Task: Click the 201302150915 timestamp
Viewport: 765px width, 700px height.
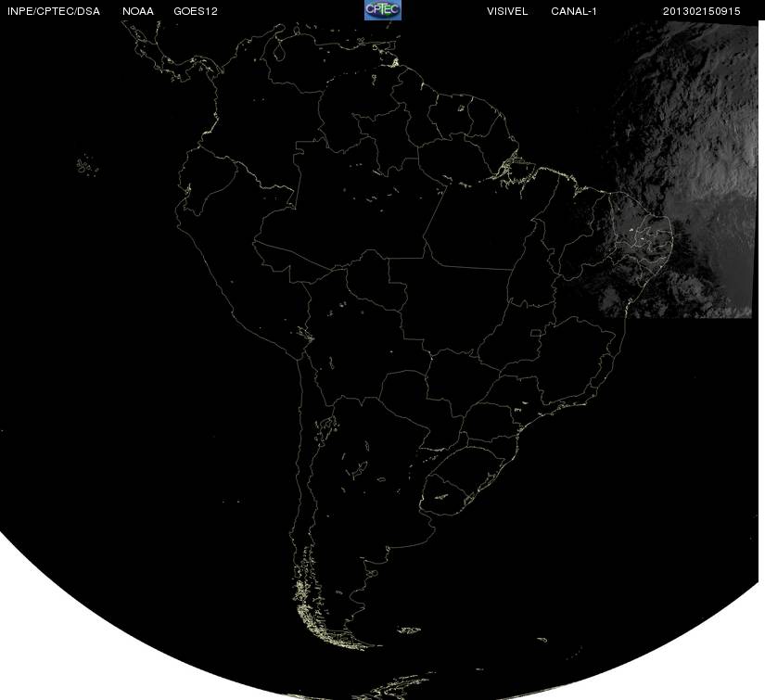Action: [702, 11]
